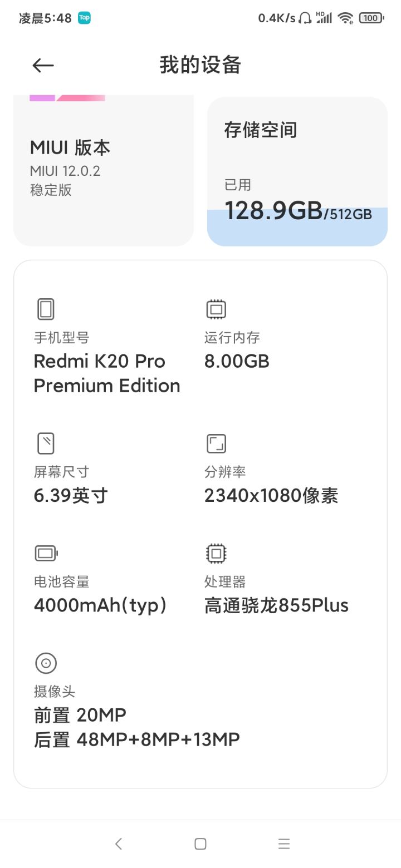
Task: Tap the 高通骁龙855Plus processor value
Action: tap(276, 605)
